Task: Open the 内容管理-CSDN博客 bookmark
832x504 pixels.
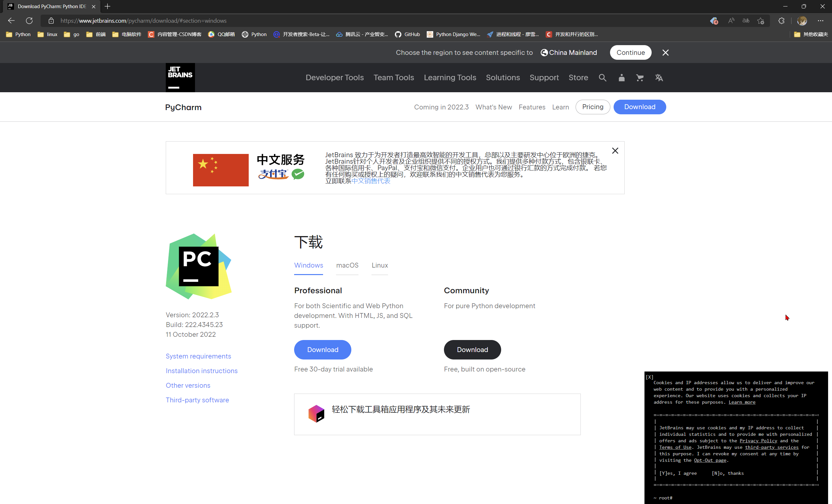Action: pos(175,34)
